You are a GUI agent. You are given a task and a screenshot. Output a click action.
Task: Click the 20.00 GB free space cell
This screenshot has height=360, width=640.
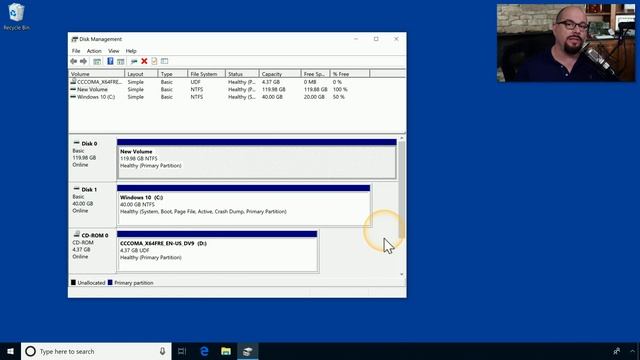(x=314, y=97)
